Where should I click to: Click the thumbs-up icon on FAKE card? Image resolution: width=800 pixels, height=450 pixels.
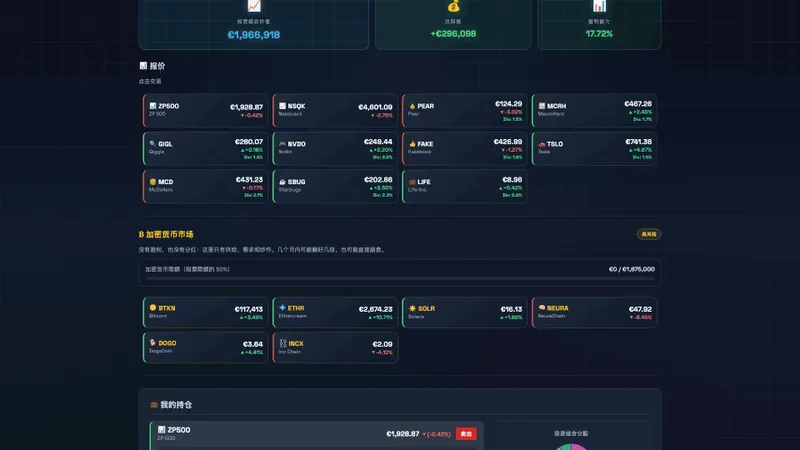(x=412, y=144)
